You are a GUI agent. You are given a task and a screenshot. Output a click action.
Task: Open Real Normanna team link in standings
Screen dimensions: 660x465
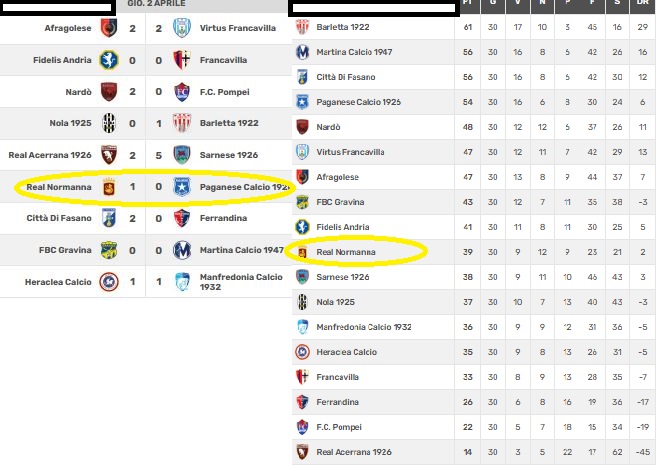click(x=344, y=251)
